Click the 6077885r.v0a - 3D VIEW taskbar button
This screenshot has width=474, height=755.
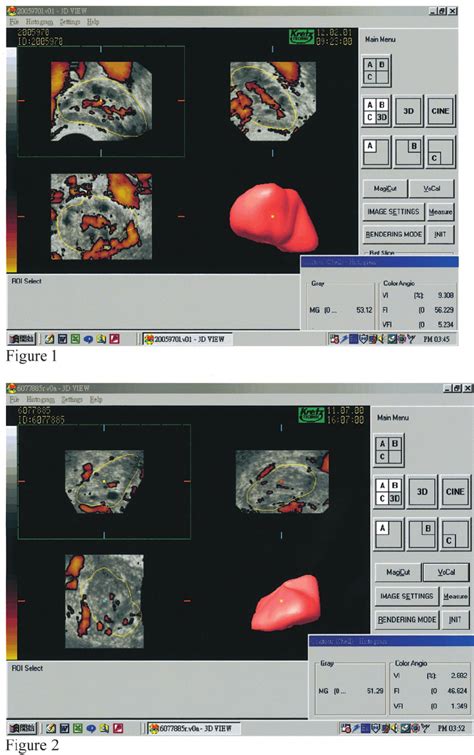pyautogui.click(x=194, y=728)
